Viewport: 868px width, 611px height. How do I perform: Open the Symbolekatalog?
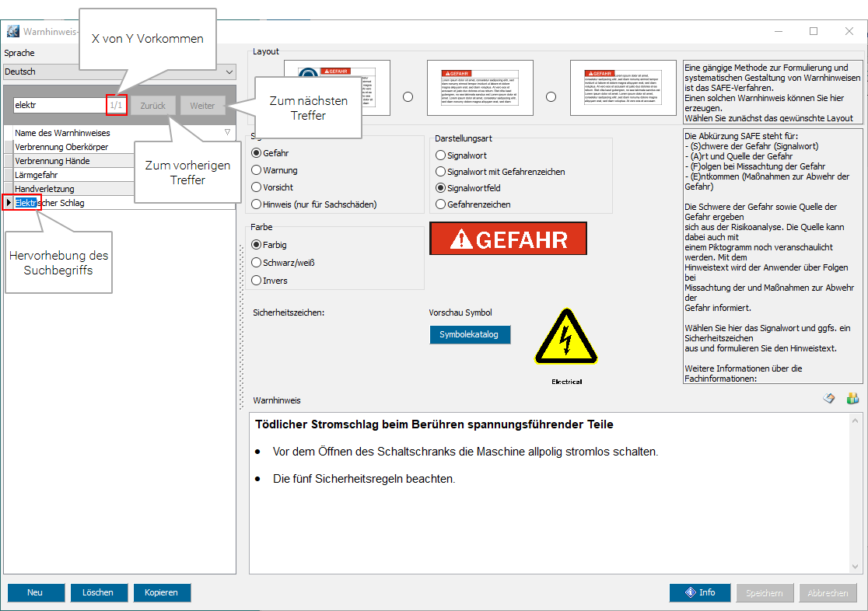coord(470,334)
